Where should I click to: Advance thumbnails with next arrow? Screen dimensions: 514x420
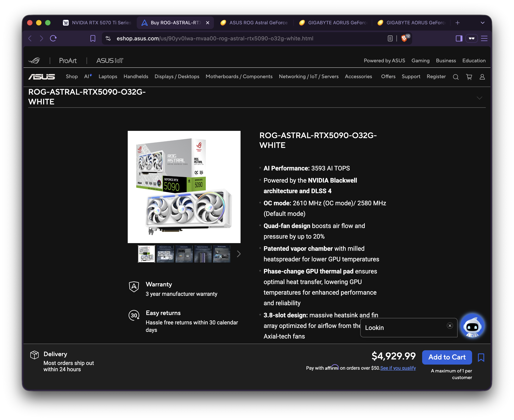click(239, 254)
